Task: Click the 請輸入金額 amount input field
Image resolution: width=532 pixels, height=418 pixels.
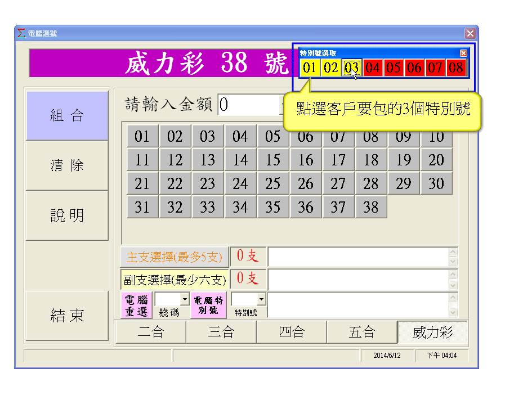Action: click(249, 105)
